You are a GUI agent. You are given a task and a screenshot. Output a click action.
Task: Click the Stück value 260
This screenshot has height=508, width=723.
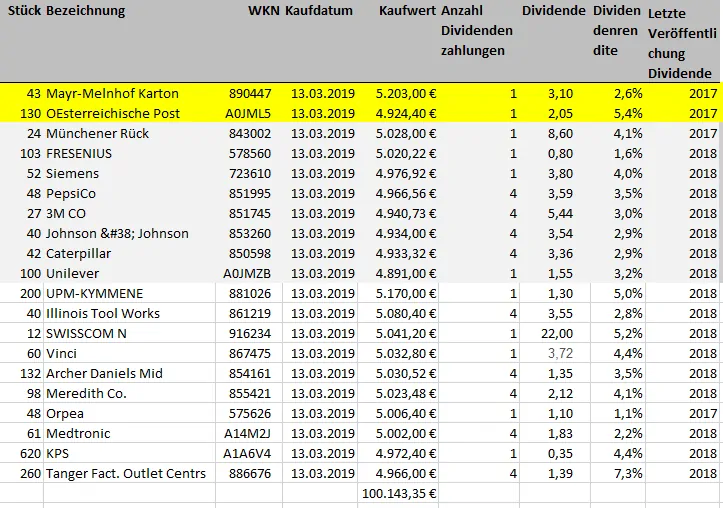pyautogui.click(x=30, y=473)
